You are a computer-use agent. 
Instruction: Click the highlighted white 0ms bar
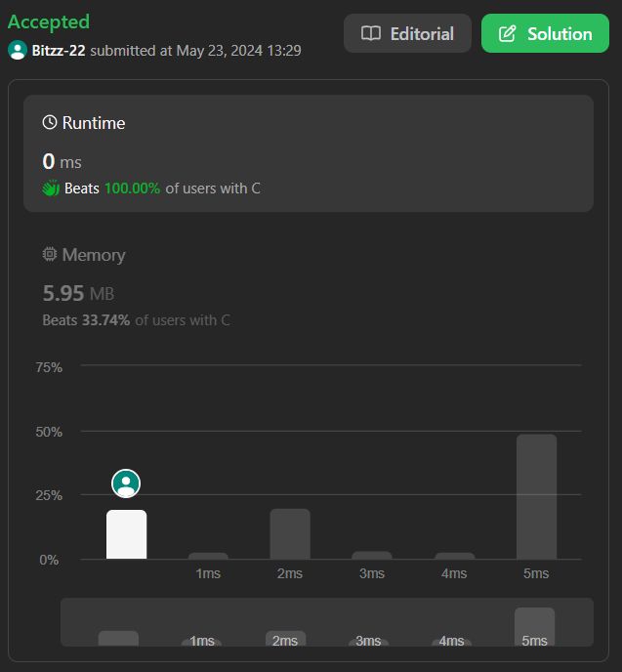tap(126, 534)
